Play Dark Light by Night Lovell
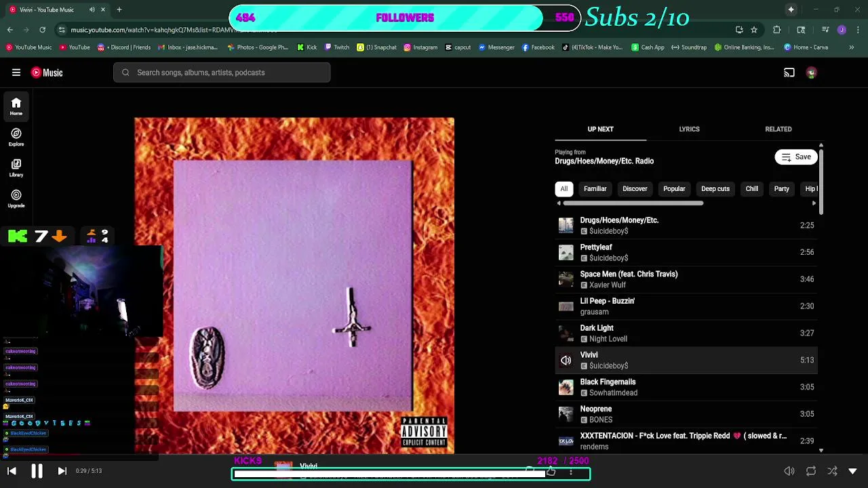This screenshot has width=868, height=488. (686, 333)
